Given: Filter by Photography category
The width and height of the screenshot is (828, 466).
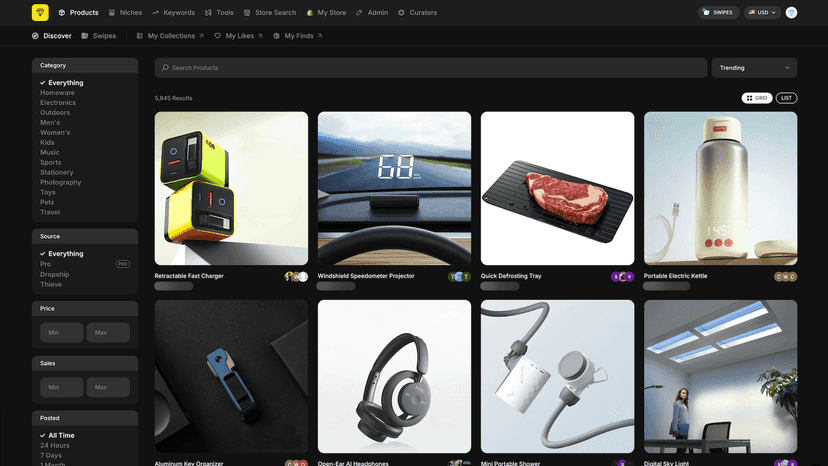Looking at the screenshot, I should [x=61, y=182].
